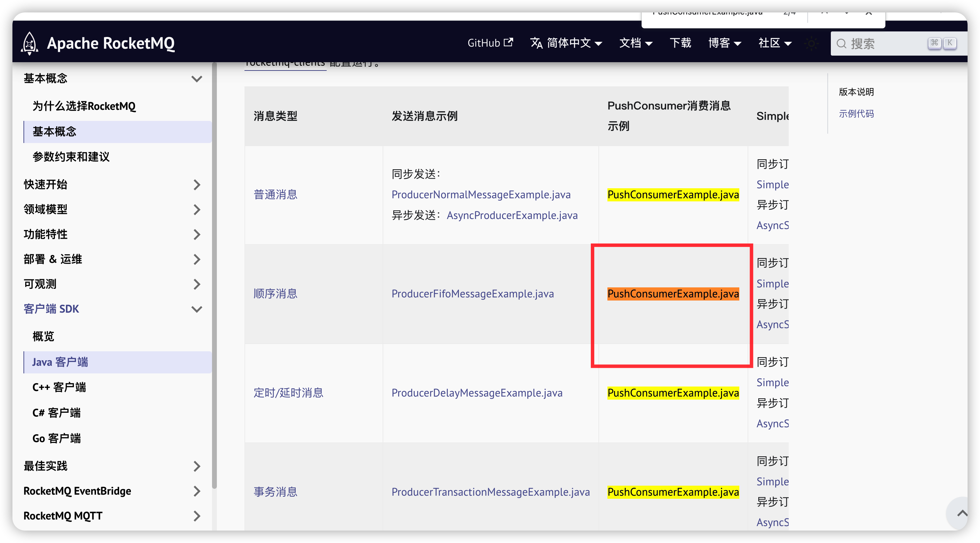Open the 文档 dropdown menu

point(636,43)
